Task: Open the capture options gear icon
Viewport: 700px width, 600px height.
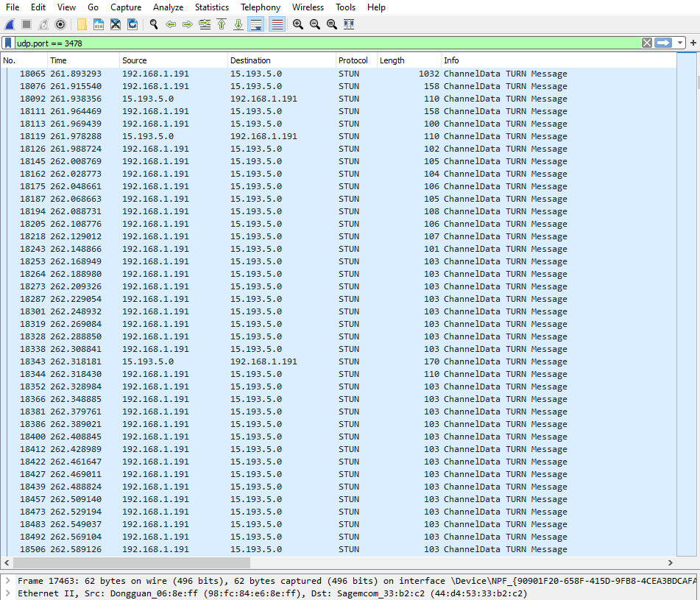Action: coord(61,24)
